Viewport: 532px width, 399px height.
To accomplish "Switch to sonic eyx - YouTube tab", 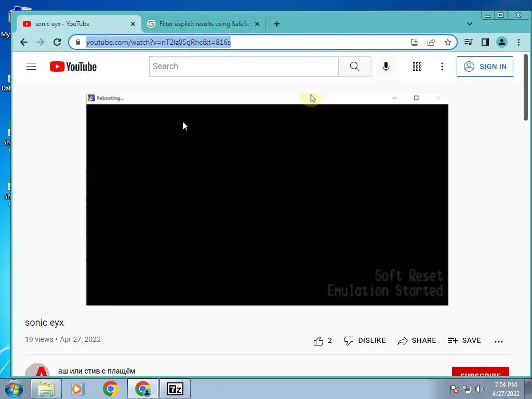I will tap(79, 24).
